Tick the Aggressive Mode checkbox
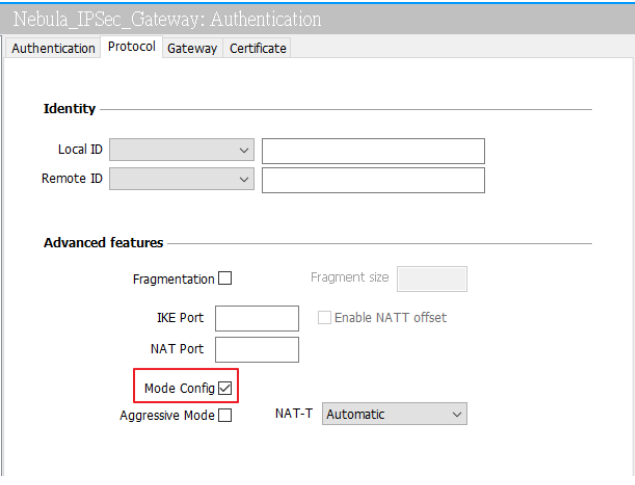 [225, 415]
